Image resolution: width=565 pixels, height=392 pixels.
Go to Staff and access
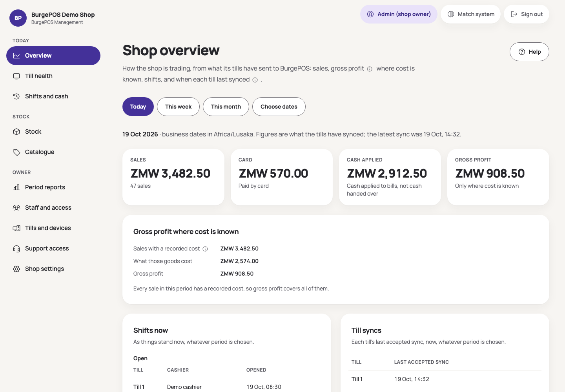(x=53, y=208)
